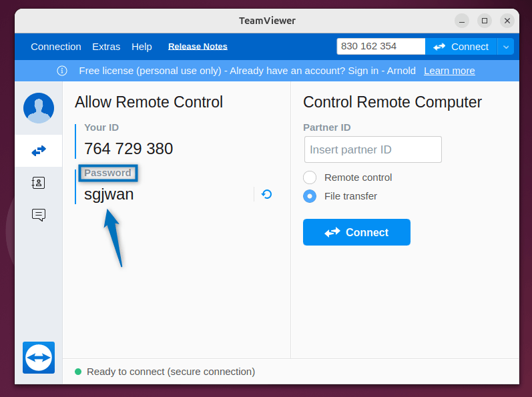Click the TeamViewer logo icon
The image size is (532, 397).
click(39, 358)
